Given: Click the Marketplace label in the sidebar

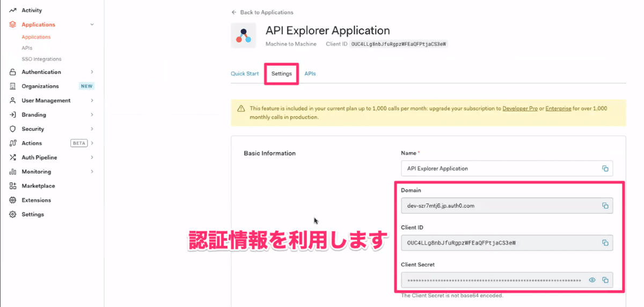Looking at the screenshot, I should (38, 186).
